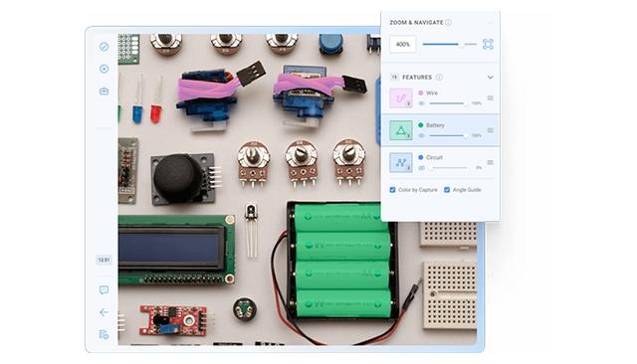Click the Battery feature label
Screen dimensions: 637x364
click(x=435, y=125)
